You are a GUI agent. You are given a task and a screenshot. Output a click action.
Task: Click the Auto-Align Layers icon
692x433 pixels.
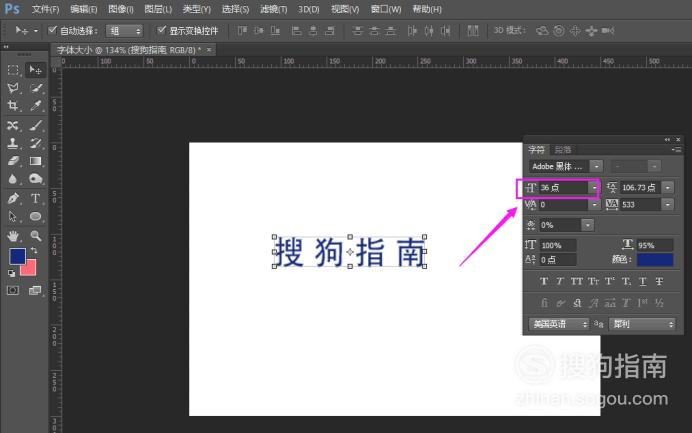(x=473, y=30)
